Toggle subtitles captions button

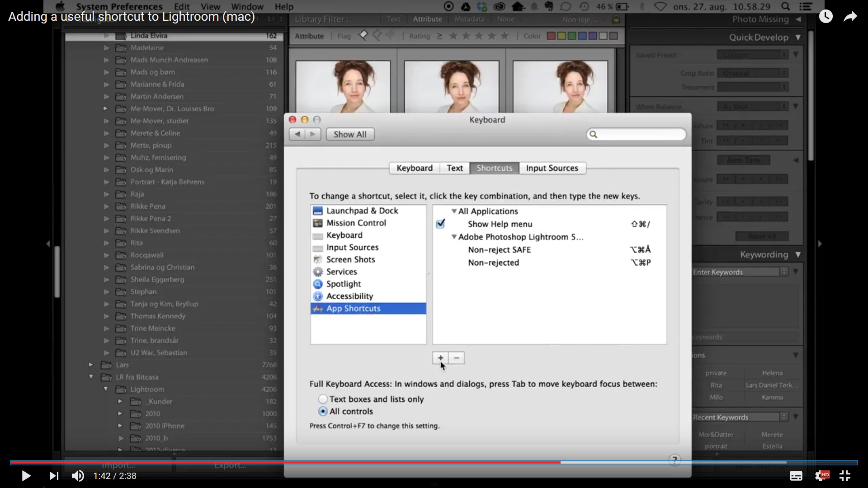point(796,476)
